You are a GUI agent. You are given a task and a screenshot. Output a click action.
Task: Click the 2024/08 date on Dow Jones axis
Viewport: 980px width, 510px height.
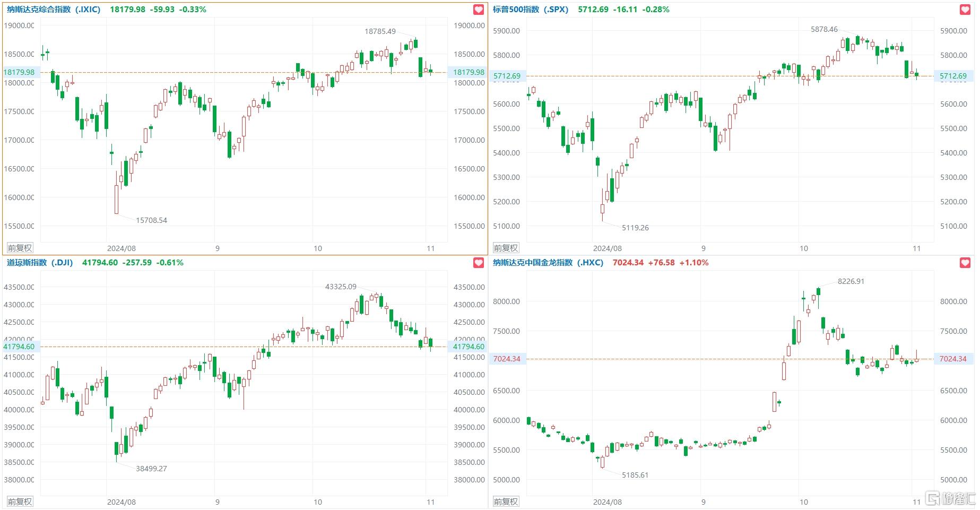tap(122, 502)
